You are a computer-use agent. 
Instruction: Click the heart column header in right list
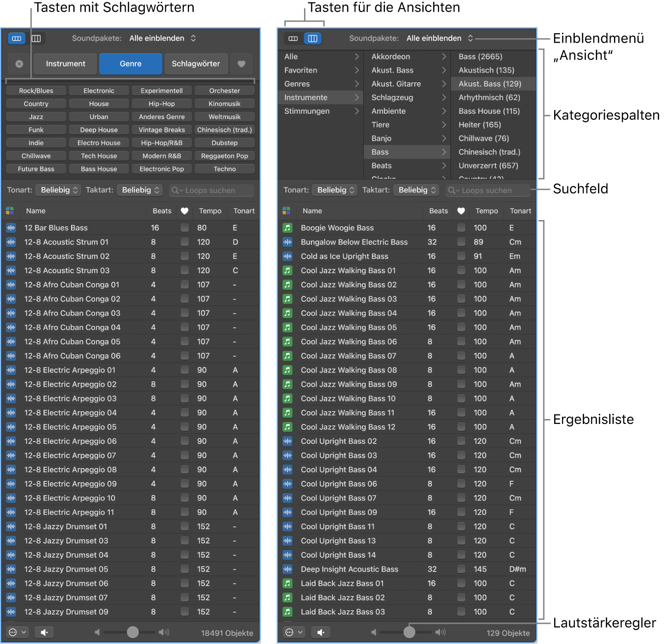[x=461, y=211]
